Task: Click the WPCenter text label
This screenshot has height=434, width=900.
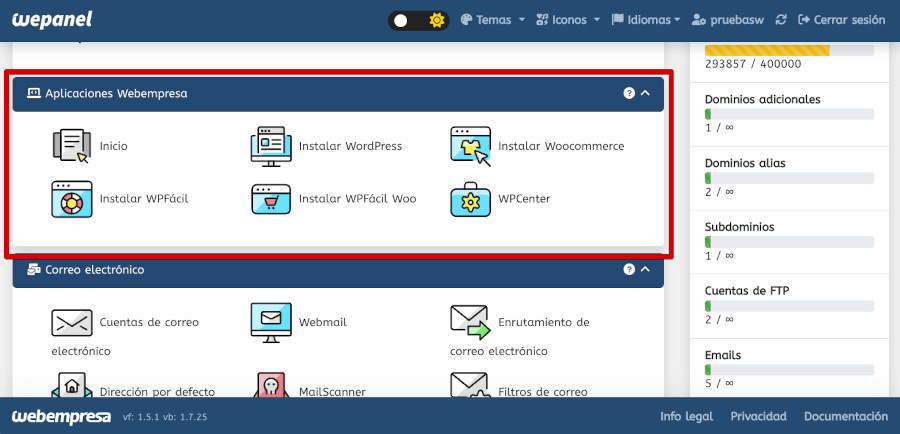Action: click(524, 199)
